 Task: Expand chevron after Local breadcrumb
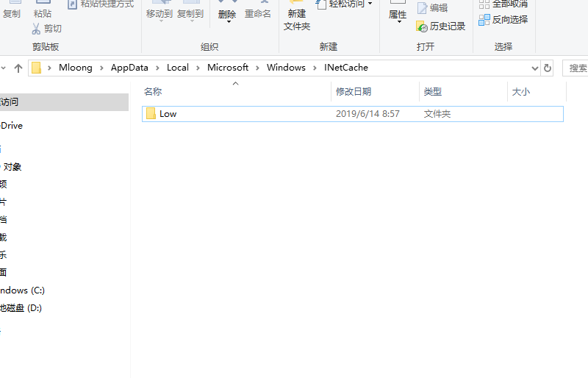tap(198, 68)
